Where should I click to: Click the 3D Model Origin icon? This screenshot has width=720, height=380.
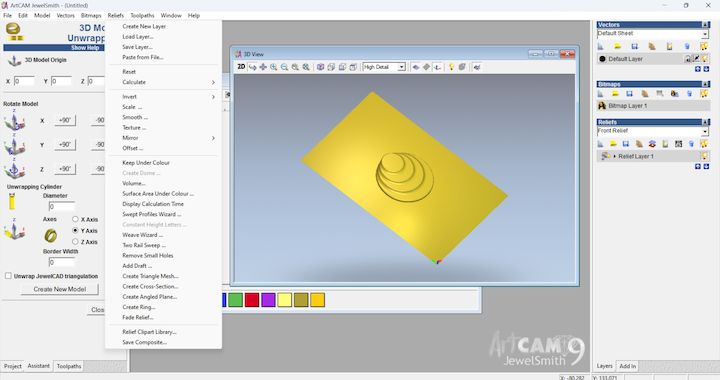(14, 60)
